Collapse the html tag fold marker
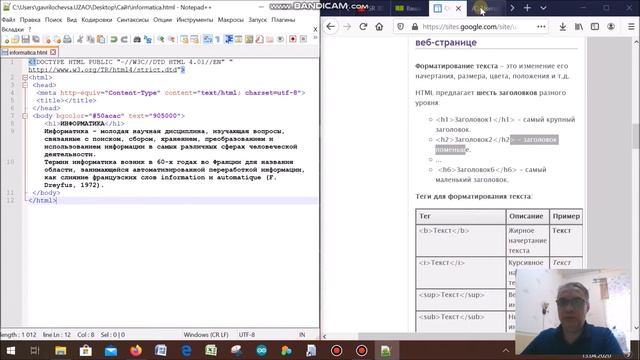 [x=25, y=78]
